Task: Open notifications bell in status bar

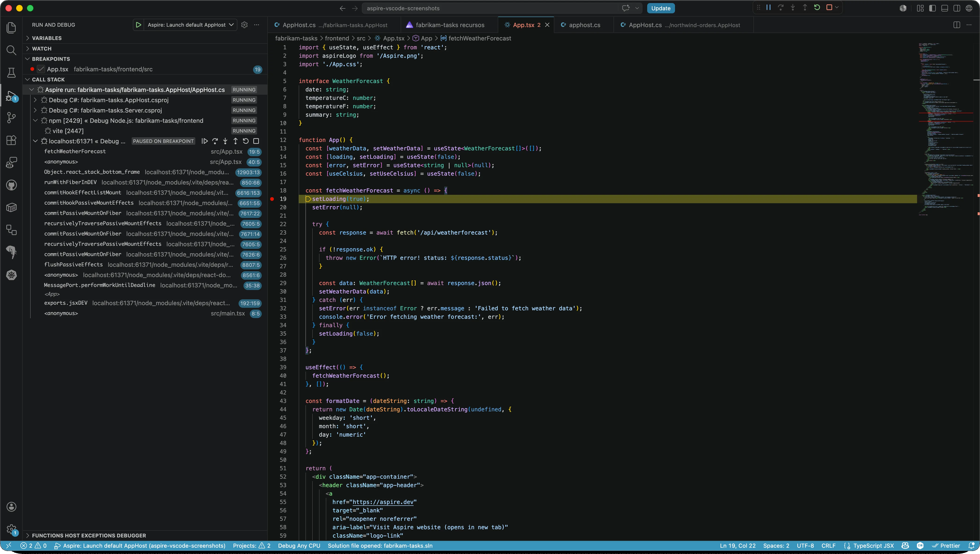Action: point(971,546)
